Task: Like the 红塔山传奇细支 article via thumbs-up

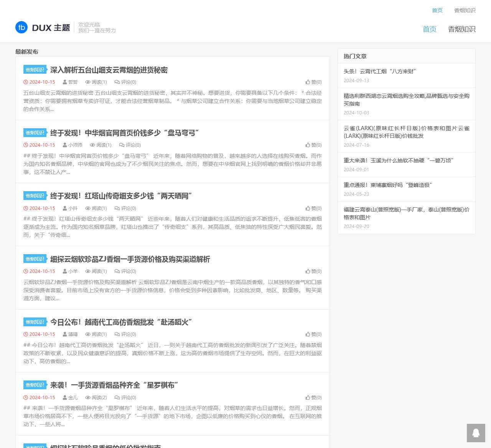Action: [308, 208]
